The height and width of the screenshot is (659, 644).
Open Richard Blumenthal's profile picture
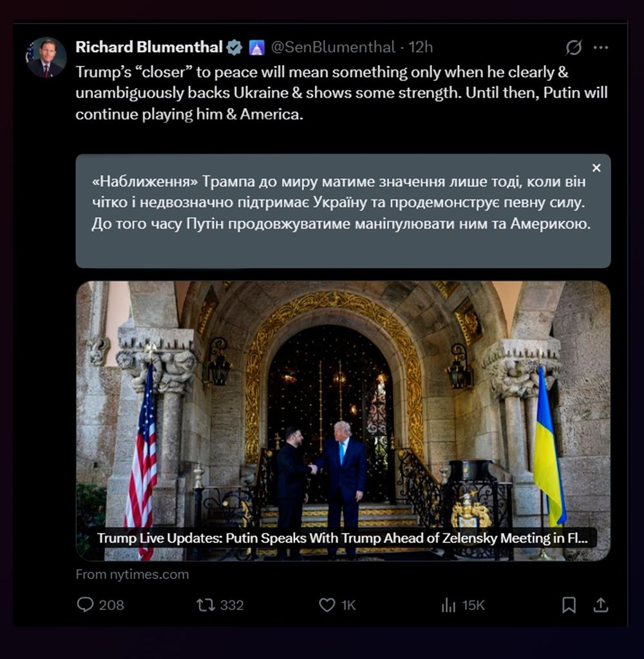[46, 57]
